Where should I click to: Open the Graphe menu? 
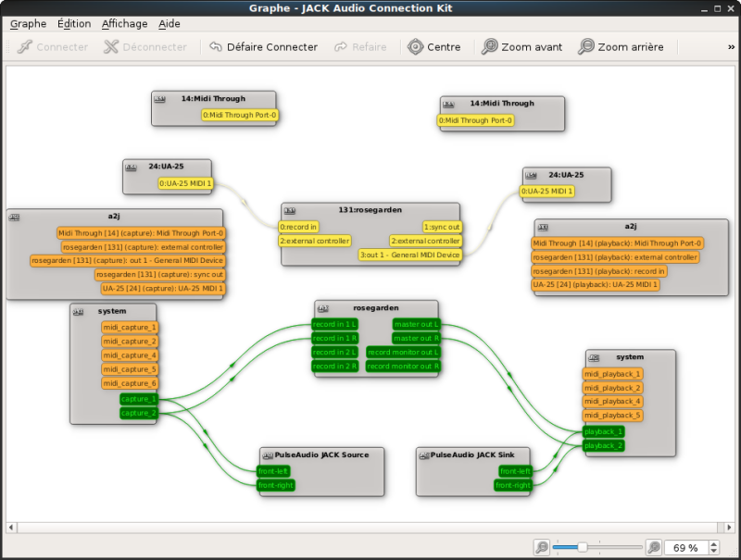click(x=29, y=24)
